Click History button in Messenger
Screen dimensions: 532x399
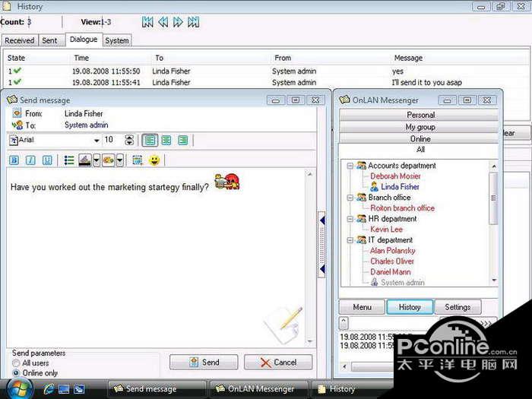tap(410, 307)
